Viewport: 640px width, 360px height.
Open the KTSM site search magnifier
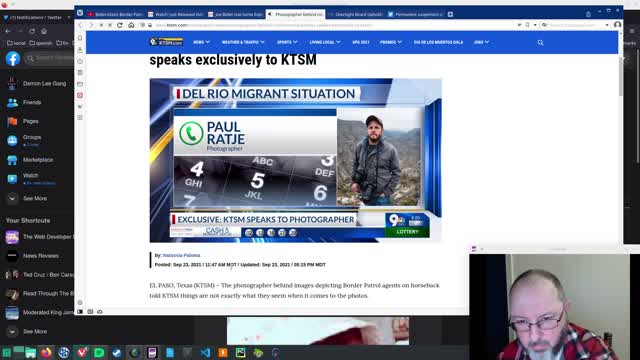click(x=540, y=42)
